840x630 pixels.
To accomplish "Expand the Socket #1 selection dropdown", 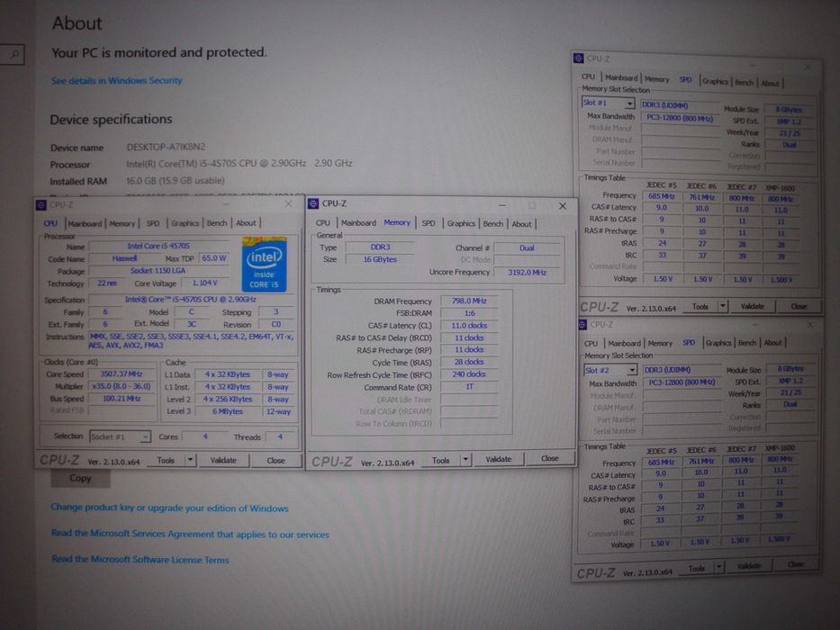I will click(x=145, y=437).
